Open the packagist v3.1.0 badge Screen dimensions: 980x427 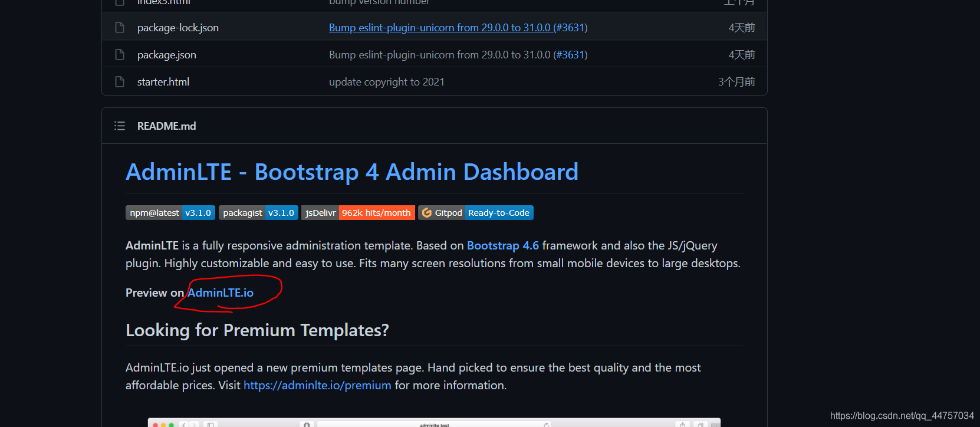[x=258, y=213]
